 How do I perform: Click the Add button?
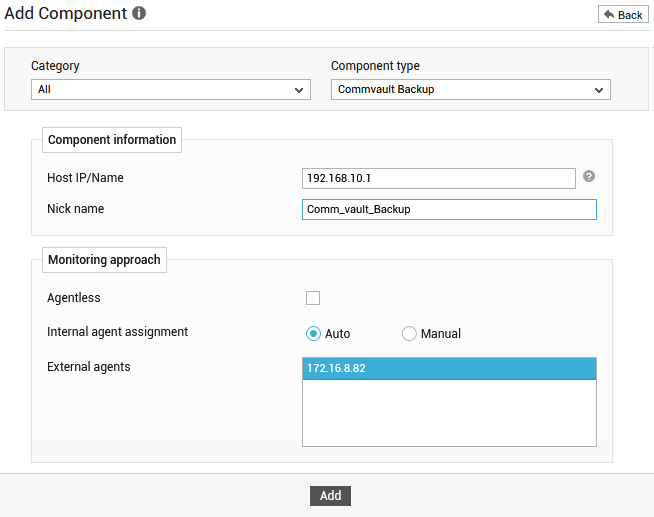330,496
